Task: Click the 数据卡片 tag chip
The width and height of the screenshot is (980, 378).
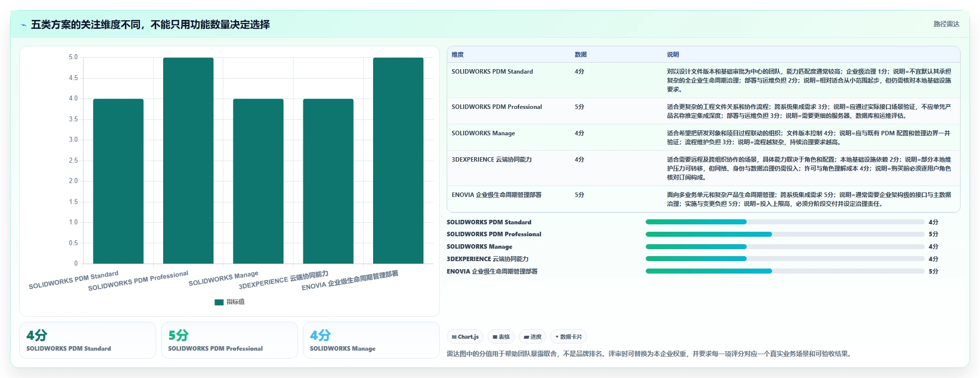Action: click(x=569, y=337)
